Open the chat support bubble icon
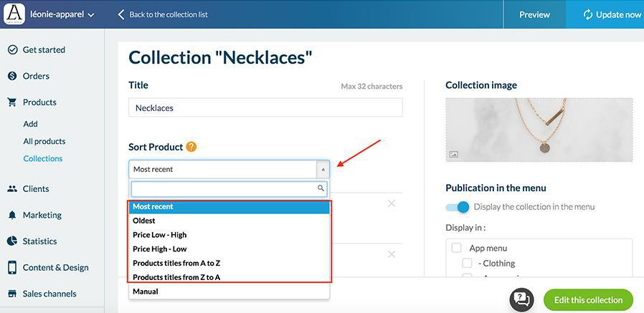The width and height of the screenshot is (644, 313). pyautogui.click(x=523, y=299)
